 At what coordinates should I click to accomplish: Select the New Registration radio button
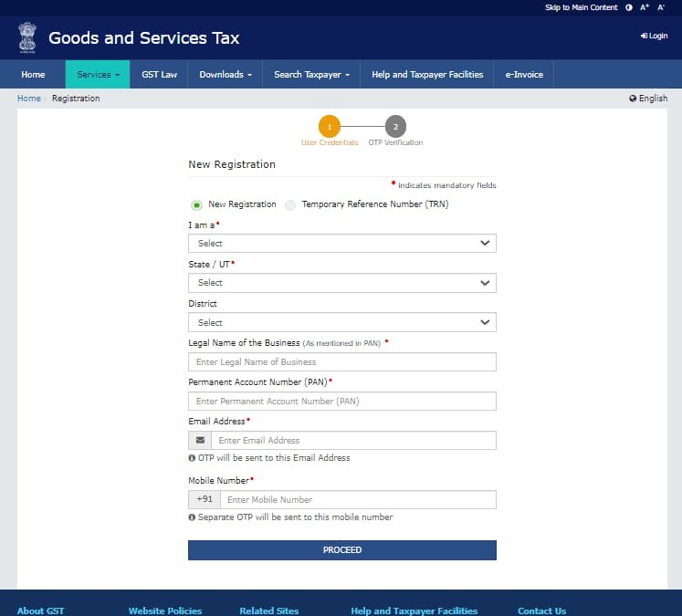pyautogui.click(x=196, y=204)
